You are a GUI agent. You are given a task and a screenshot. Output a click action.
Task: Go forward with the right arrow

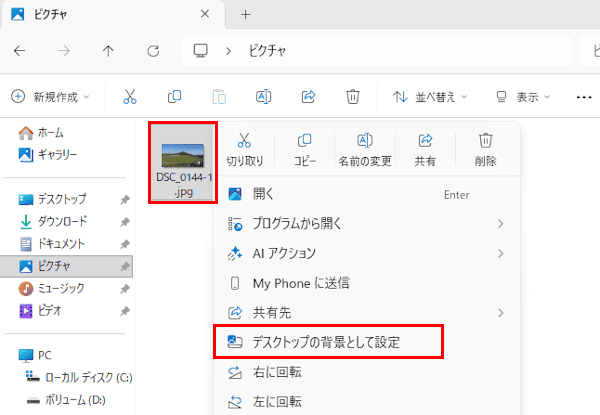(64, 50)
